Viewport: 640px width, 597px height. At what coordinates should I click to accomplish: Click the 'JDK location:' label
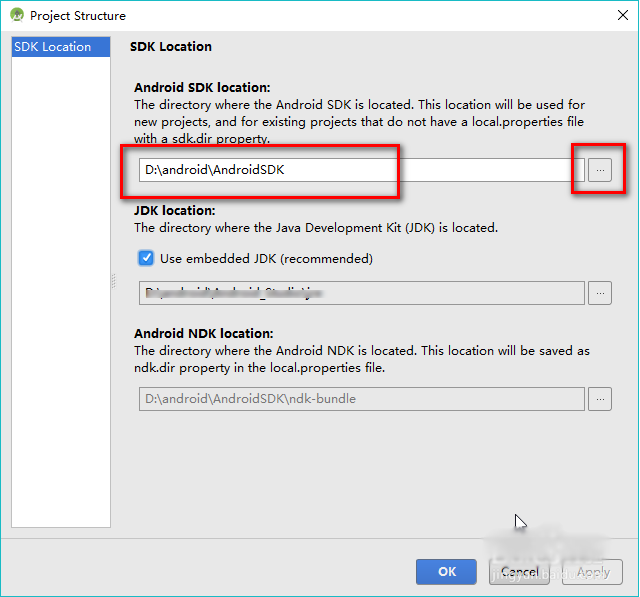(x=175, y=211)
